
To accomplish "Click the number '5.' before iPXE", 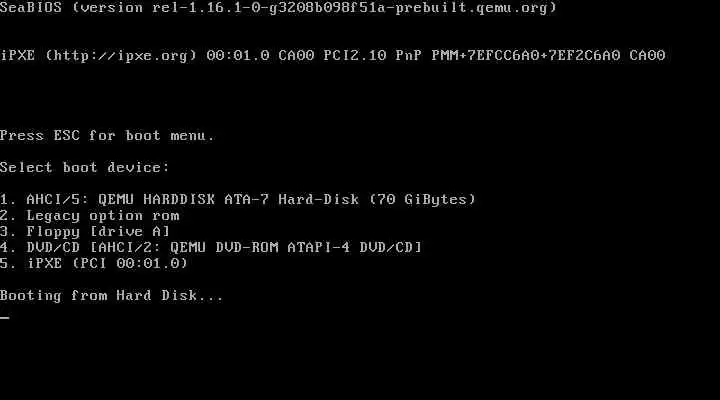I will (x=8, y=263).
